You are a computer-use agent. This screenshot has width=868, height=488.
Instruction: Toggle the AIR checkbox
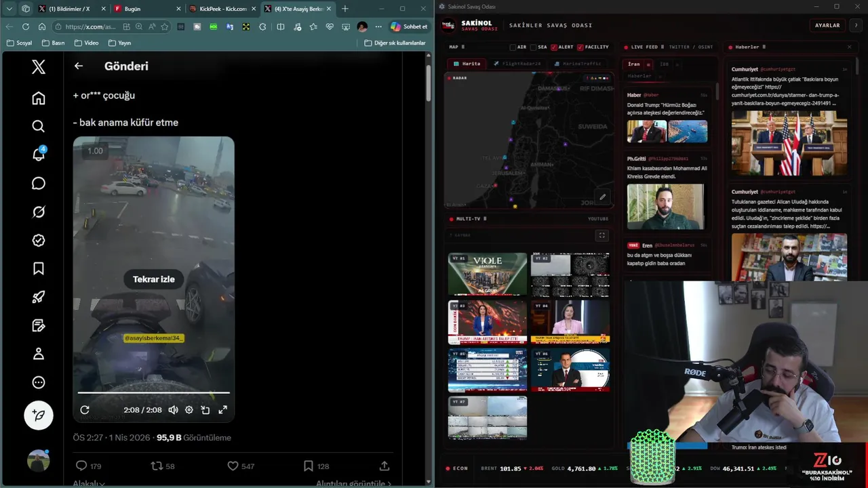tap(513, 47)
